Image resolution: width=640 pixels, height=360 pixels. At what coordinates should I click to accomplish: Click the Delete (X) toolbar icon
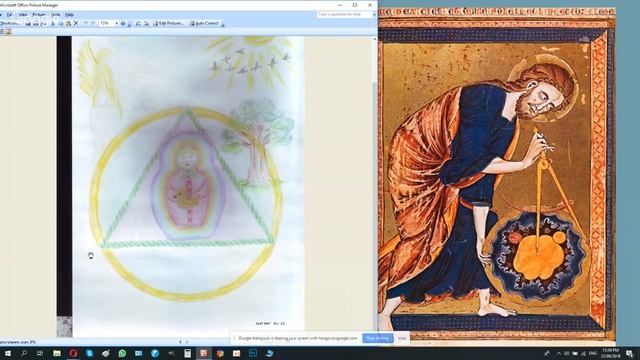[76, 24]
